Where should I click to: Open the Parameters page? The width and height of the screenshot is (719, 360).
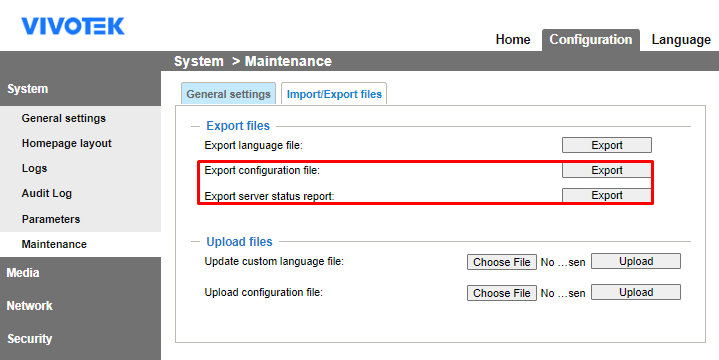click(x=51, y=219)
